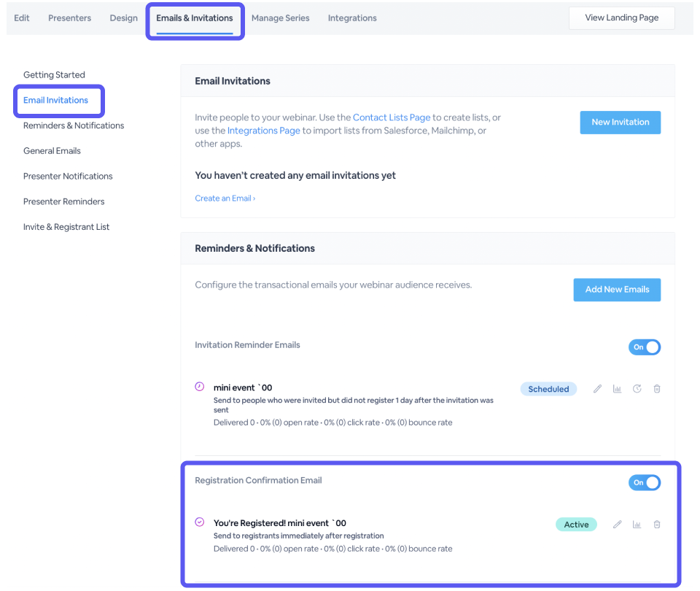Click the clock status icon beside mini event
The image size is (700, 591).
coord(200,387)
